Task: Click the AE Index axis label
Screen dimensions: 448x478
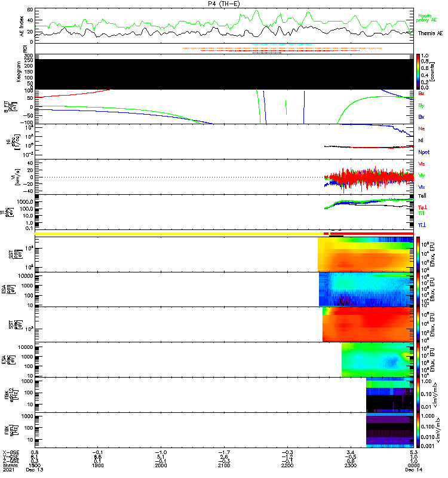Action: tap(22, 26)
